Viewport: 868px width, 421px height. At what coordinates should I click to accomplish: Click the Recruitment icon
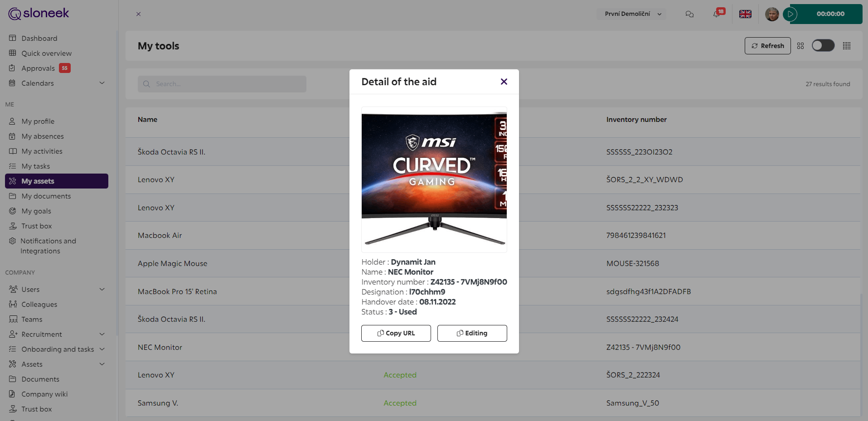[x=13, y=334]
